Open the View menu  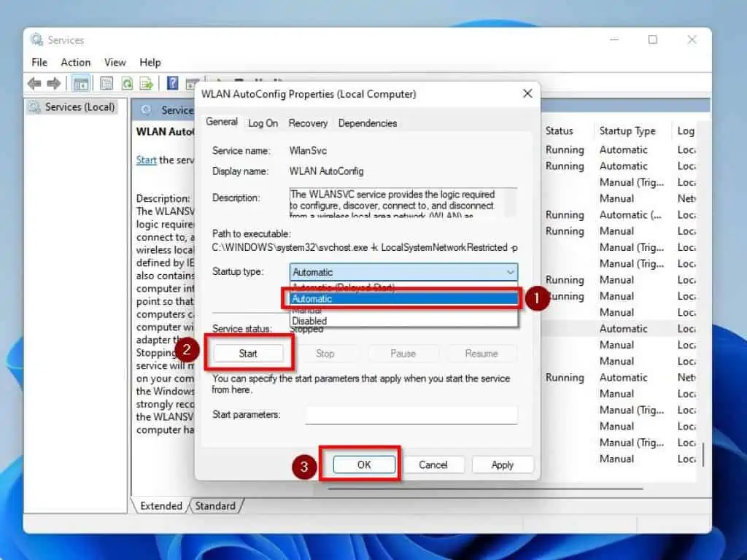coord(114,62)
